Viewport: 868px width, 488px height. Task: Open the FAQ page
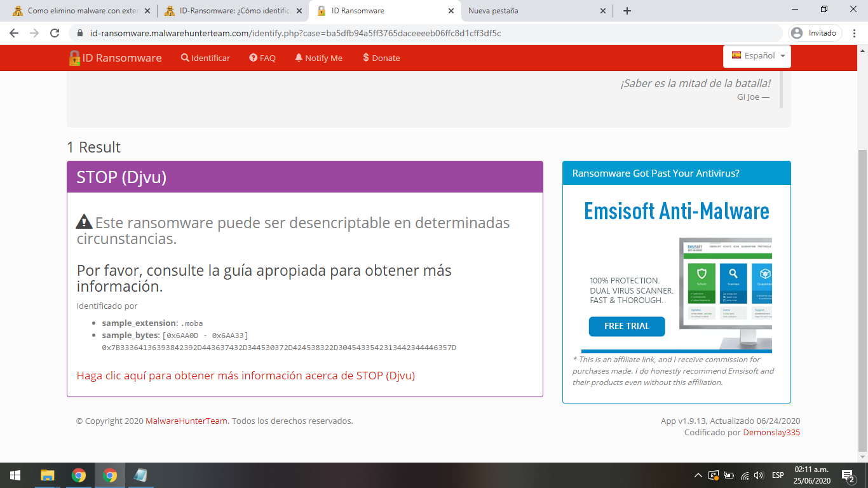coord(262,58)
